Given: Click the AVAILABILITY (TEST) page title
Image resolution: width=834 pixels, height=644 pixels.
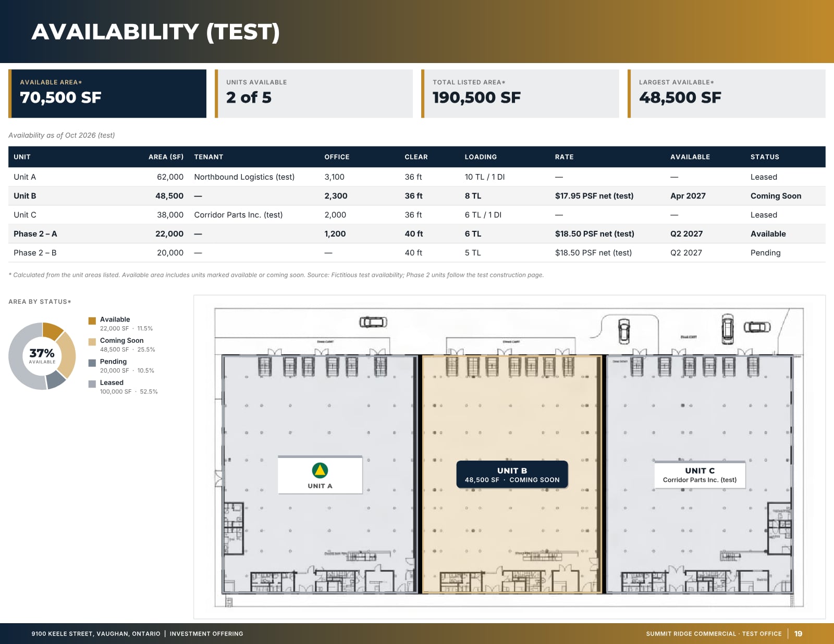Looking at the screenshot, I should point(155,32).
